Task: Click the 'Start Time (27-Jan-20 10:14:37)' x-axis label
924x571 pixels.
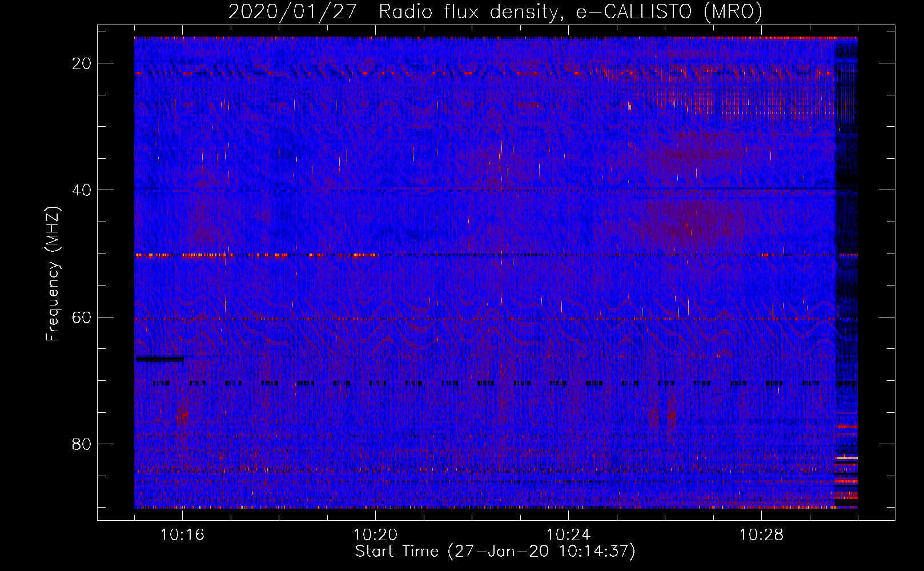Action: pos(495,552)
